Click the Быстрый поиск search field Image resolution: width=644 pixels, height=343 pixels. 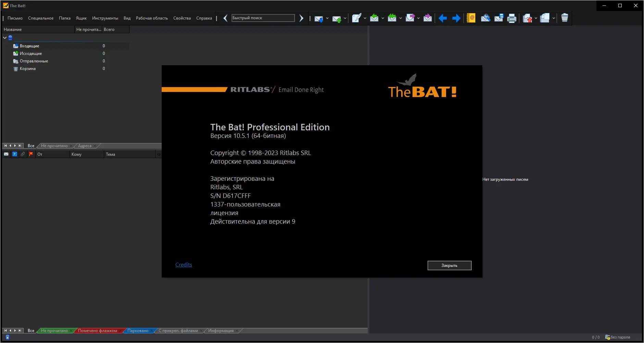[263, 18]
